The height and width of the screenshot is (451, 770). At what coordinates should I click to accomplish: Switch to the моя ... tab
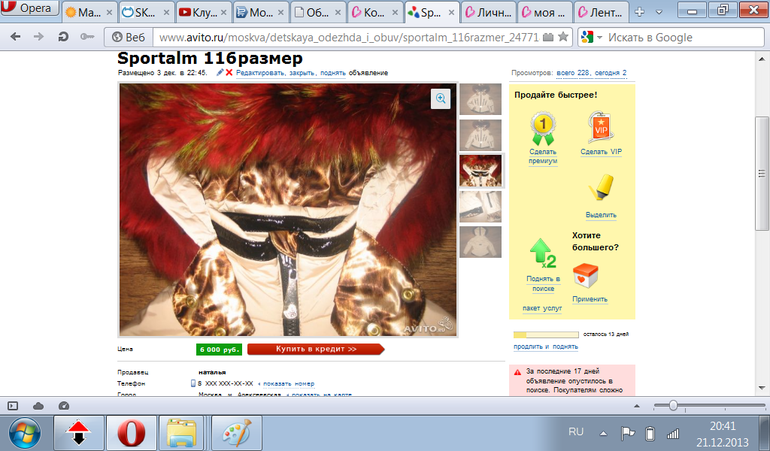546,13
